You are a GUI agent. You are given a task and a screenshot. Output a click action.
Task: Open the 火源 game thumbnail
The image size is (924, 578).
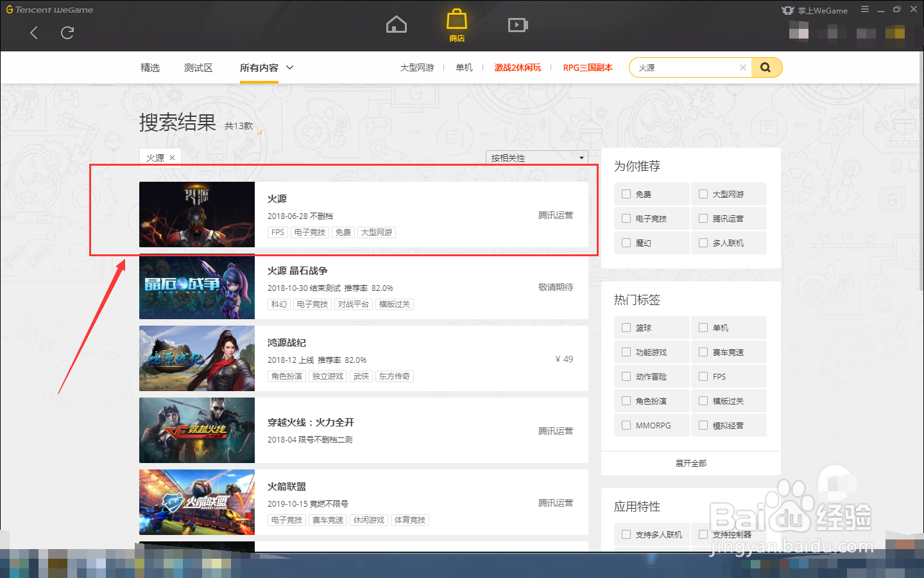(197, 215)
